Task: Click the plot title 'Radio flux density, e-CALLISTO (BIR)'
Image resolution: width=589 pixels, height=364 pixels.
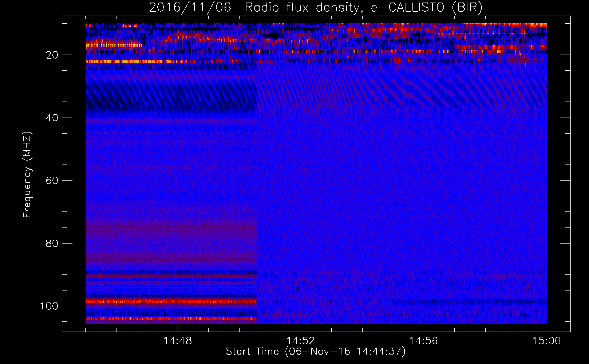Action: pos(364,8)
